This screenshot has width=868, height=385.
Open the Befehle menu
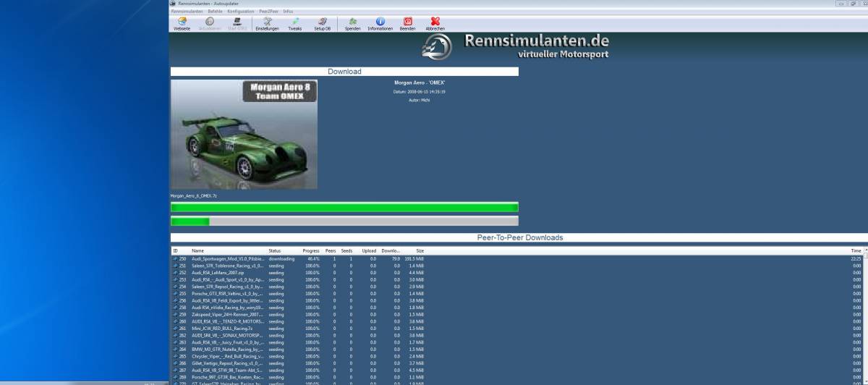click(x=215, y=12)
